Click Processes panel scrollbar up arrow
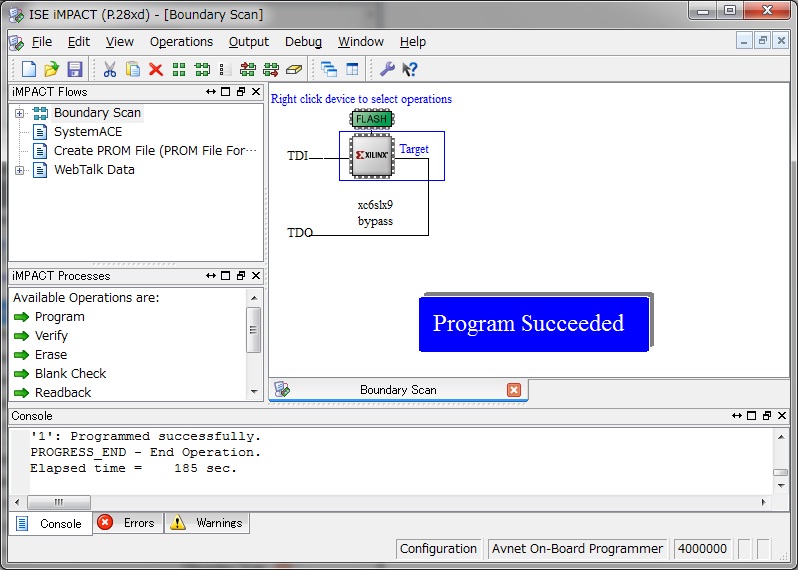The height and width of the screenshot is (570, 798). tap(254, 298)
